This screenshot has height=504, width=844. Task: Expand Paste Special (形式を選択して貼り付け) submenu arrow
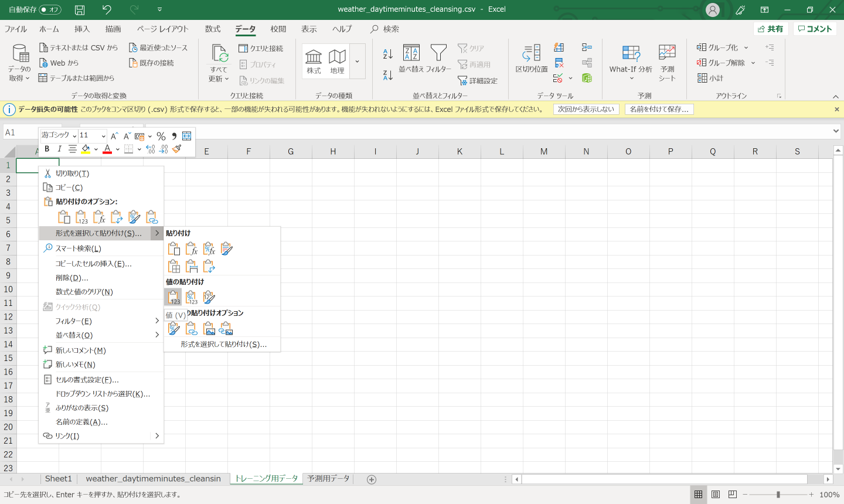pos(157,233)
